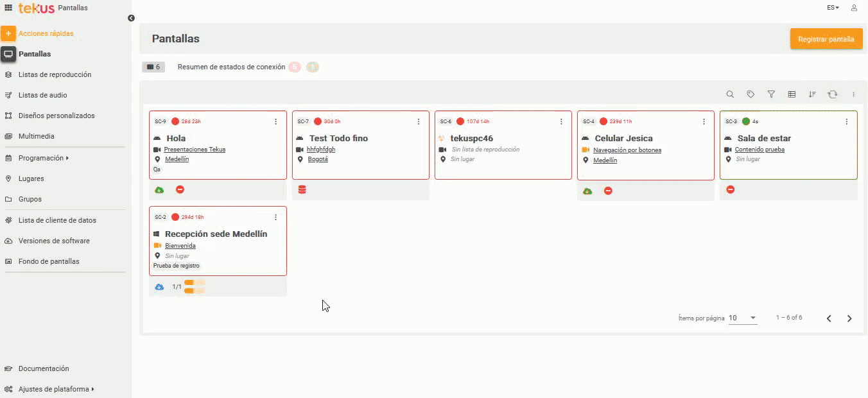Open the tag filter icon
The image size is (868, 398).
point(751,94)
